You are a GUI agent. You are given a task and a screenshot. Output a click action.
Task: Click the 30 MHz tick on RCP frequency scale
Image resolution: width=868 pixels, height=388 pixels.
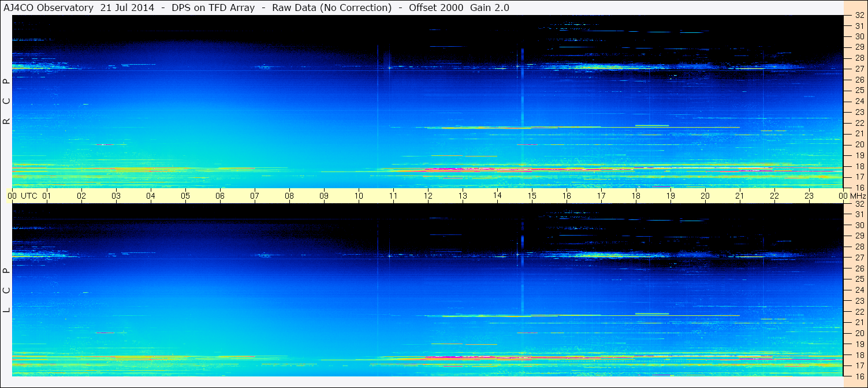[x=859, y=36]
